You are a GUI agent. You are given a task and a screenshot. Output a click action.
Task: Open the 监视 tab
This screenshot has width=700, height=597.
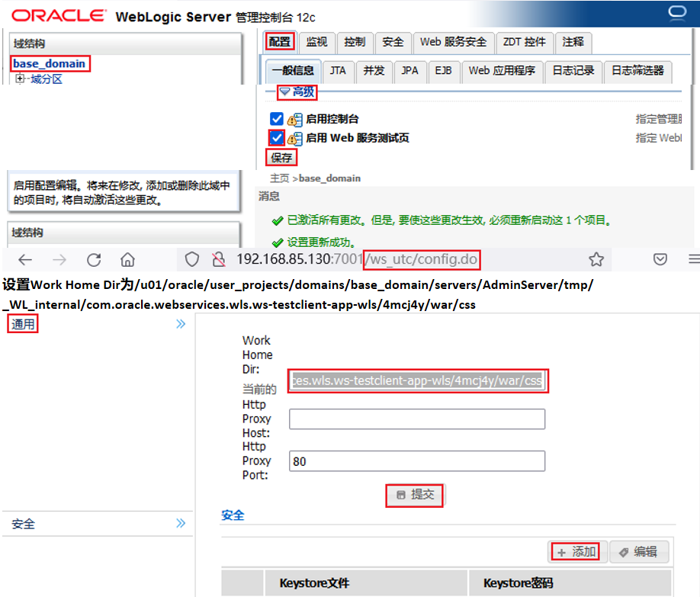tap(317, 42)
